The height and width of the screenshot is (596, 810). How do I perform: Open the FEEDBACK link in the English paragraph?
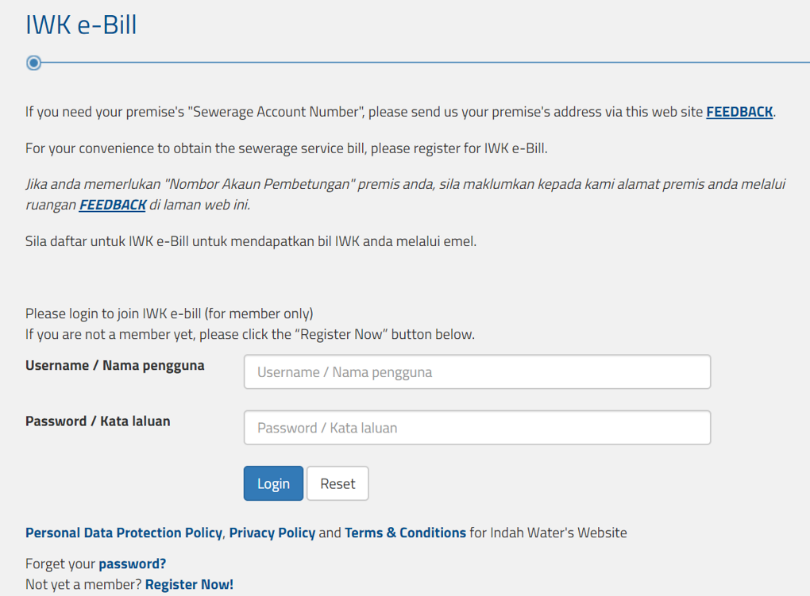tap(739, 112)
